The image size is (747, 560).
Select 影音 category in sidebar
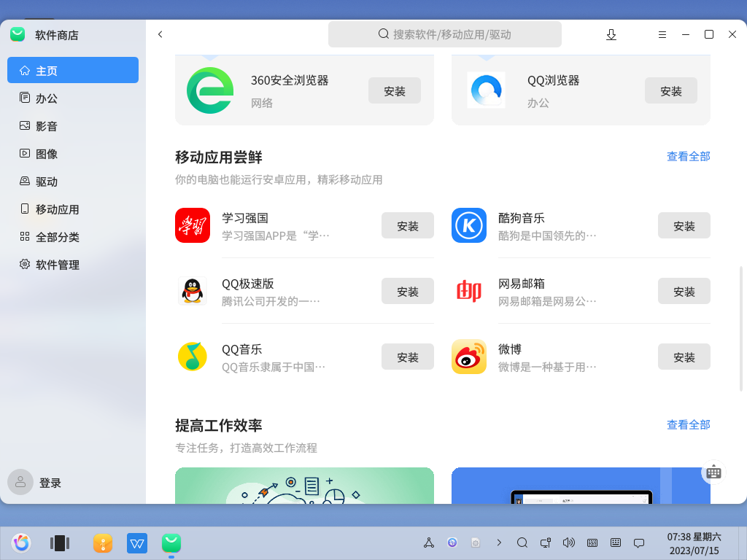[x=73, y=125]
